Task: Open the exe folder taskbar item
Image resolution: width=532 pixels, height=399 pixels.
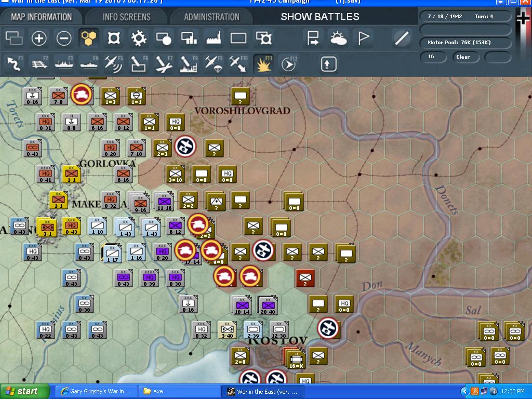Action: (x=179, y=392)
